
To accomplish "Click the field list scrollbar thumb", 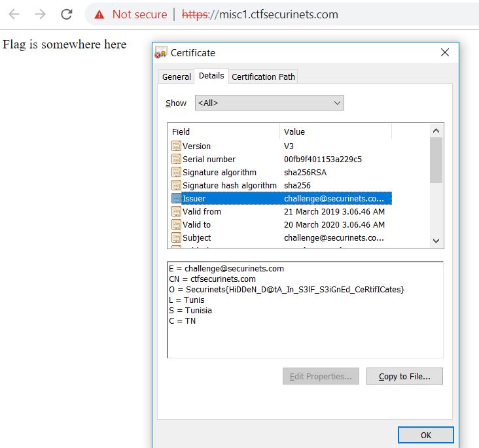I will (436, 160).
